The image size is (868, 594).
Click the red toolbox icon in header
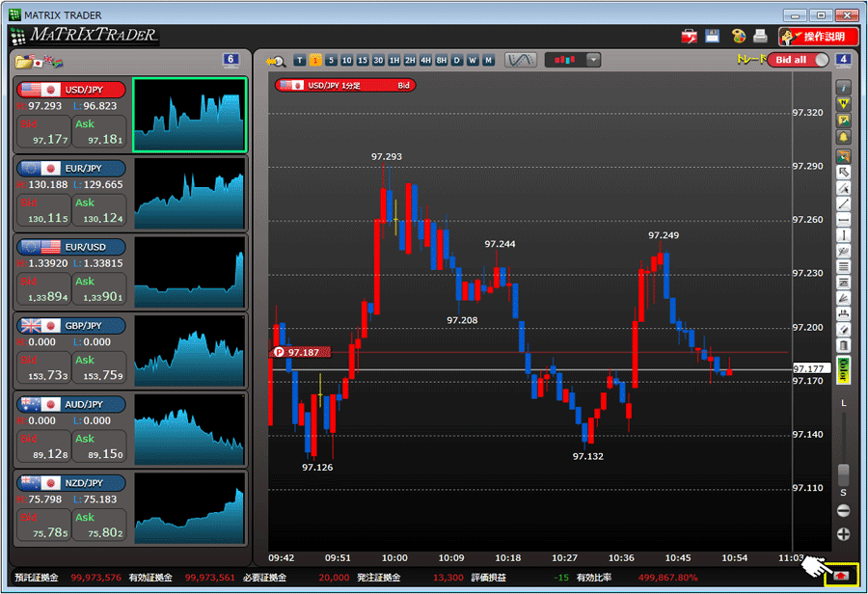tap(690, 37)
